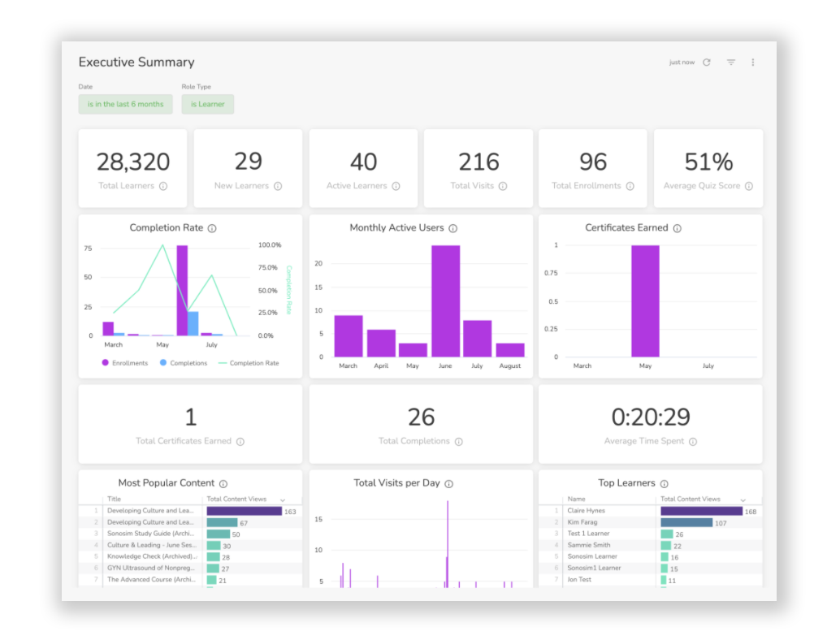Click the April bar in Monthly Active Users
840x640 pixels.
click(382, 343)
